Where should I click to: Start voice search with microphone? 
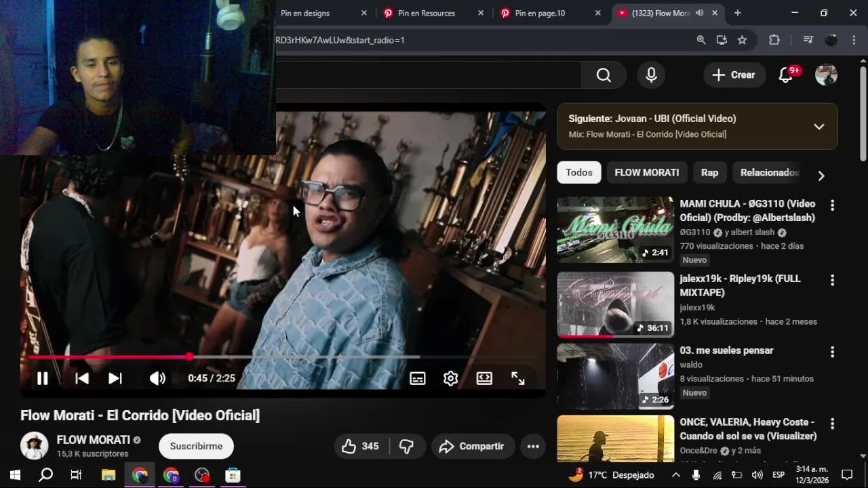[651, 75]
